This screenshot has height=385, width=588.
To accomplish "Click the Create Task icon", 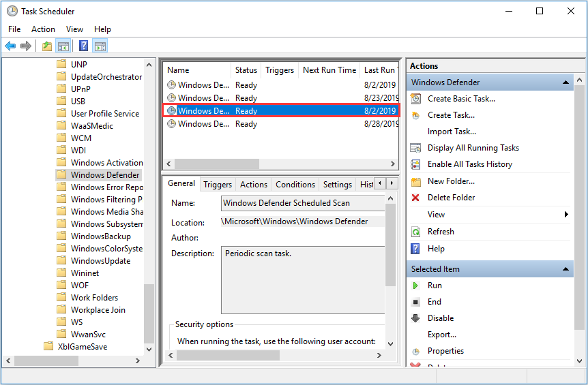I will 415,115.
